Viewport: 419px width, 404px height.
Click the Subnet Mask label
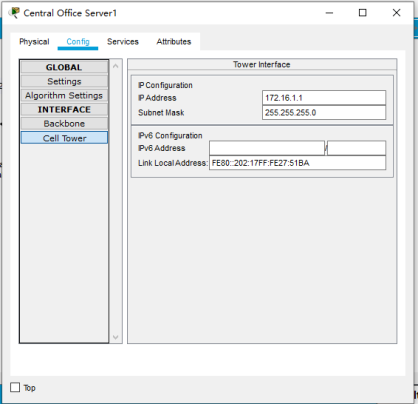tap(161, 113)
